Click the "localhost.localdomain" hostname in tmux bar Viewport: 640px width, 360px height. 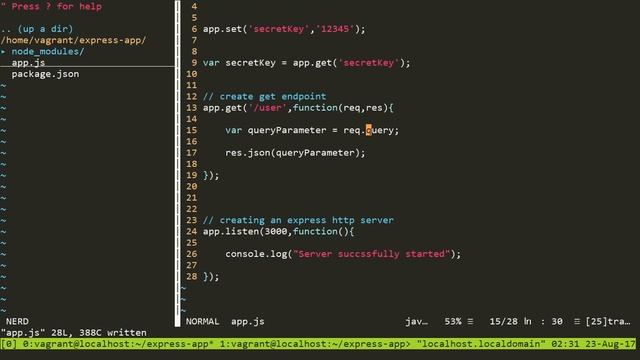[481, 344]
